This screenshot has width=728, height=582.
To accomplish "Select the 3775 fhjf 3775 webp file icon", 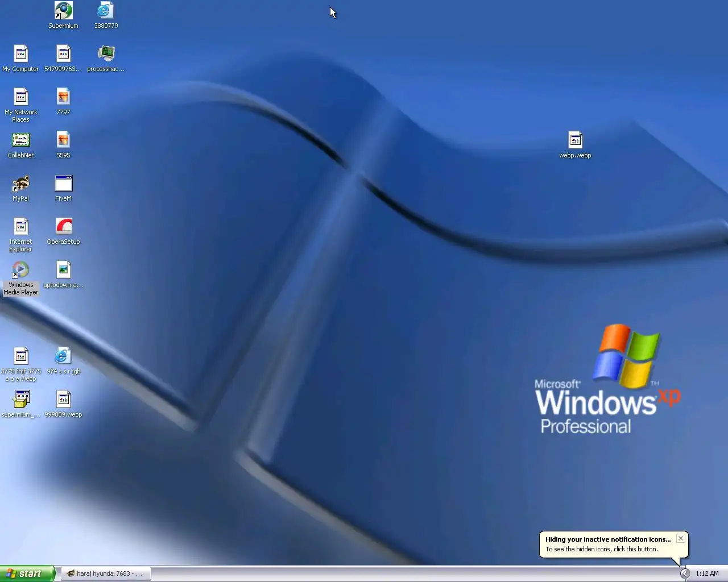I will (21, 364).
